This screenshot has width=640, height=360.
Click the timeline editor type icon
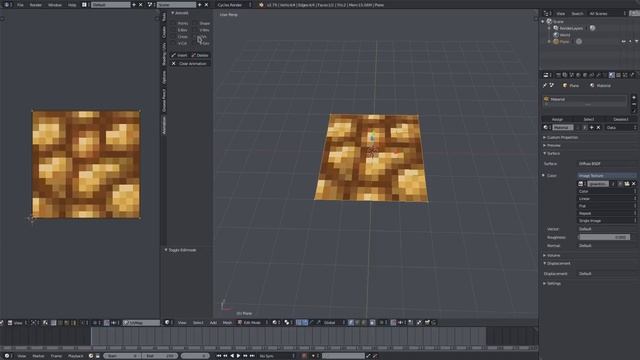point(6,356)
